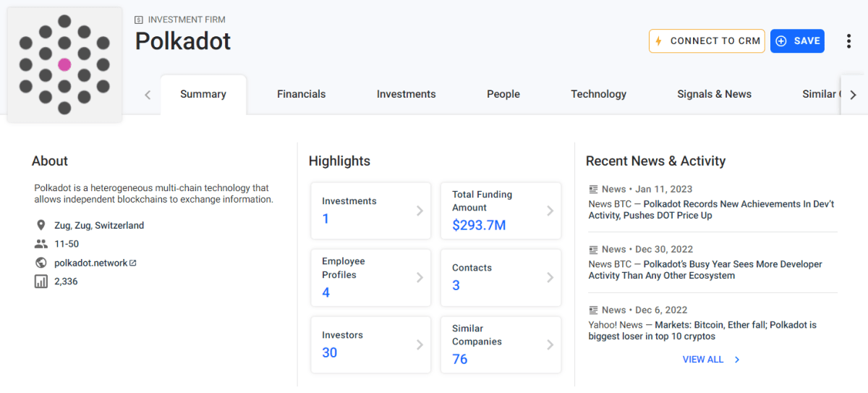
Task: Click chevron on Investors card
Action: (420, 345)
